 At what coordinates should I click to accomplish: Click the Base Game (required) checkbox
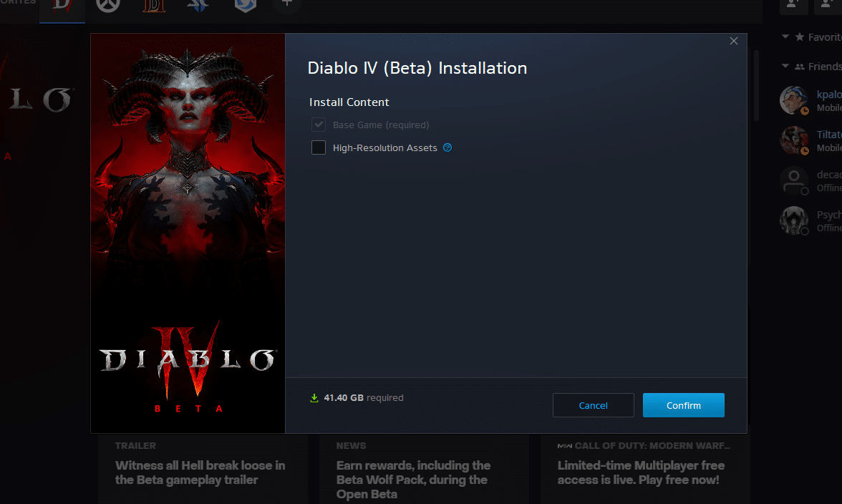click(x=319, y=125)
